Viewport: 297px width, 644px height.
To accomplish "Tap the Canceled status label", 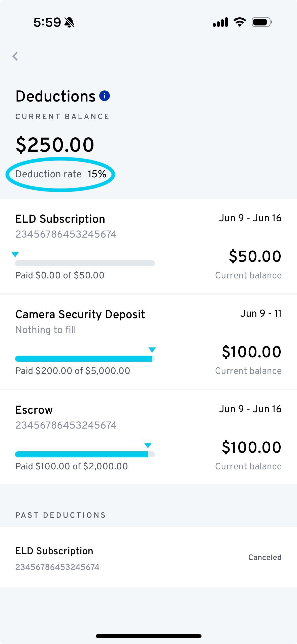I will click(265, 557).
